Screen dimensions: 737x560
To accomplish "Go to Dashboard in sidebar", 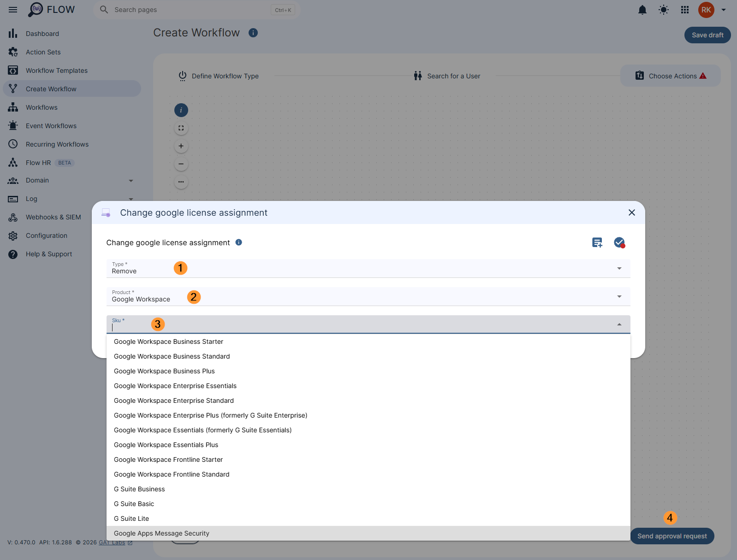I will pyautogui.click(x=72, y=34).
